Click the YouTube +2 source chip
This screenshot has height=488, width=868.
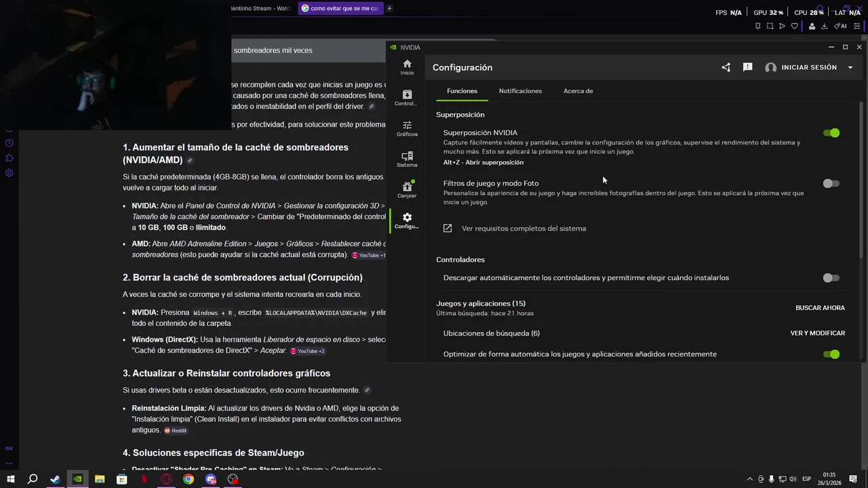307,351
